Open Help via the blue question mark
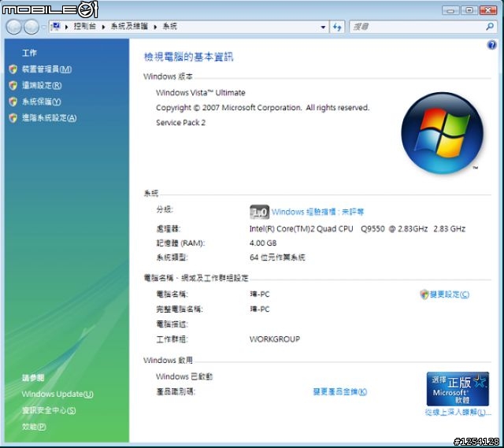The width and height of the screenshot is (504, 448). (491, 45)
